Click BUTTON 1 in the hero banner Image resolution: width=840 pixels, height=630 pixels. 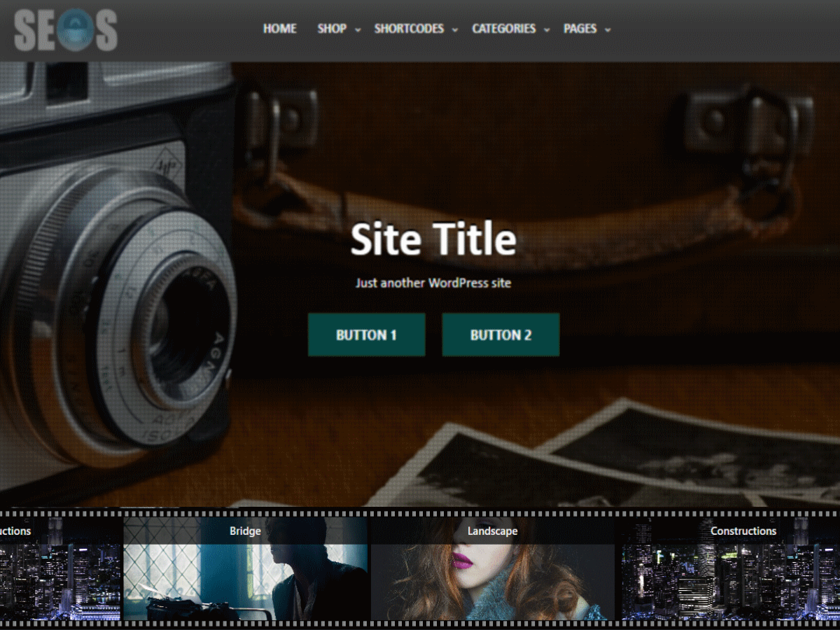366,335
